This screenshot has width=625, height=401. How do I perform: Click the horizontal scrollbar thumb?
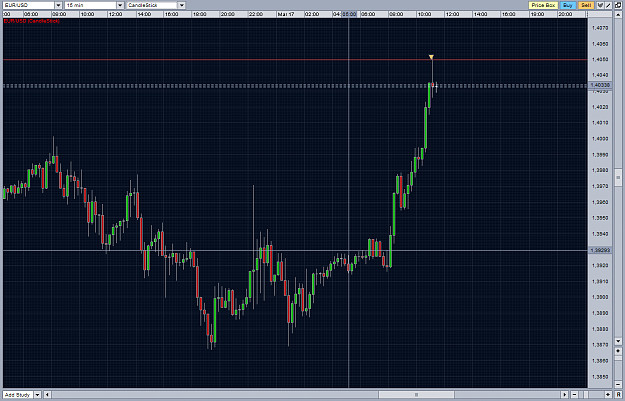(x=416, y=395)
